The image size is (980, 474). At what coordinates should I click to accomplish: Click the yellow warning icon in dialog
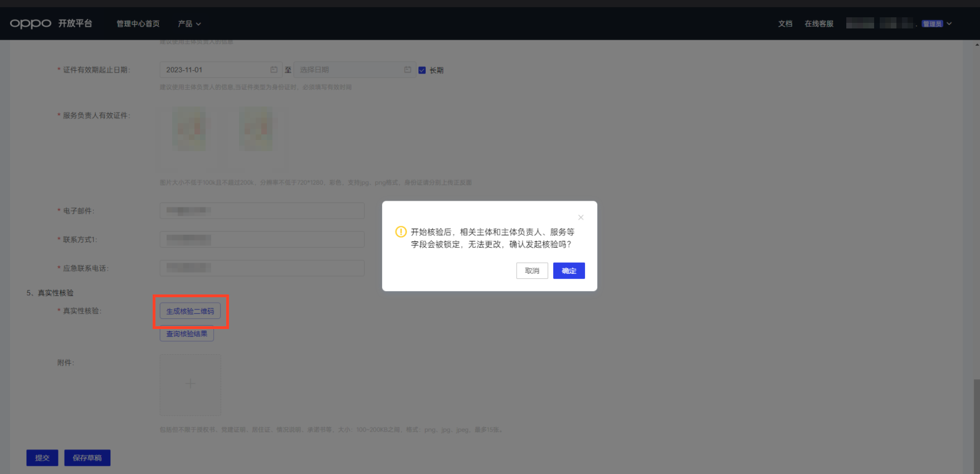(x=401, y=232)
